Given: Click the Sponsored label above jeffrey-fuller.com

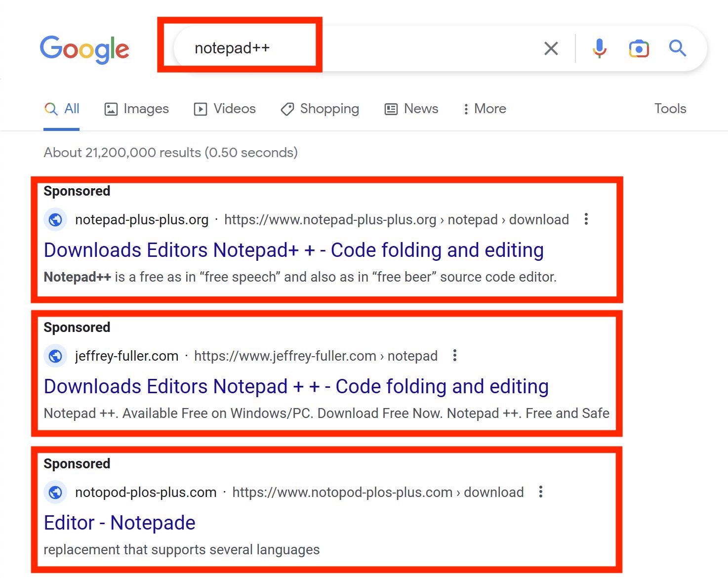Looking at the screenshot, I should 77,327.
